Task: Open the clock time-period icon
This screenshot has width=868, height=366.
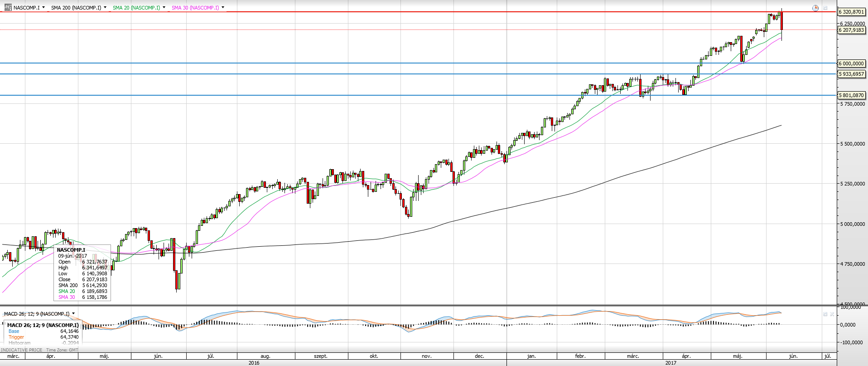Action: pos(815,8)
